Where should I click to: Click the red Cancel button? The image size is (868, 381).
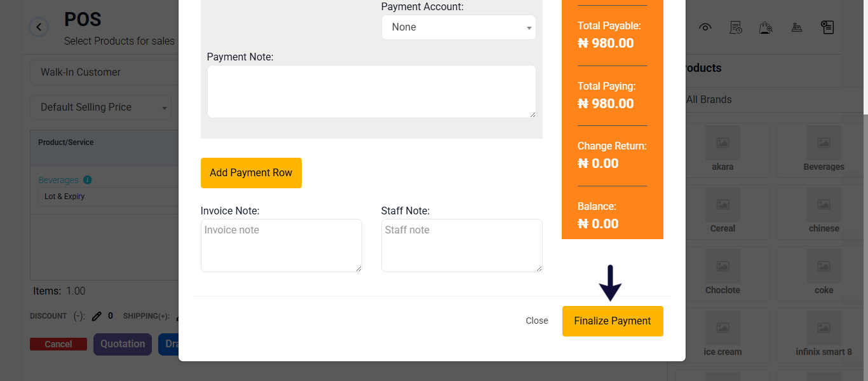click(x=58, y=344)
